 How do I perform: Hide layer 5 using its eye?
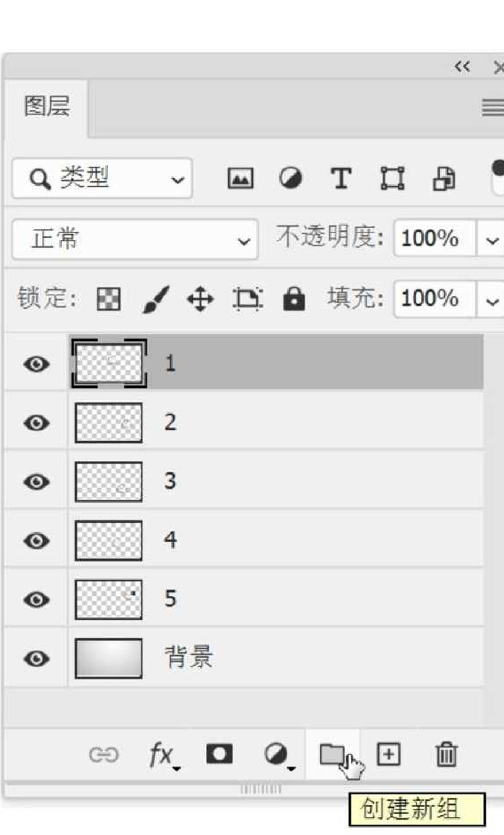click(36, 600)
